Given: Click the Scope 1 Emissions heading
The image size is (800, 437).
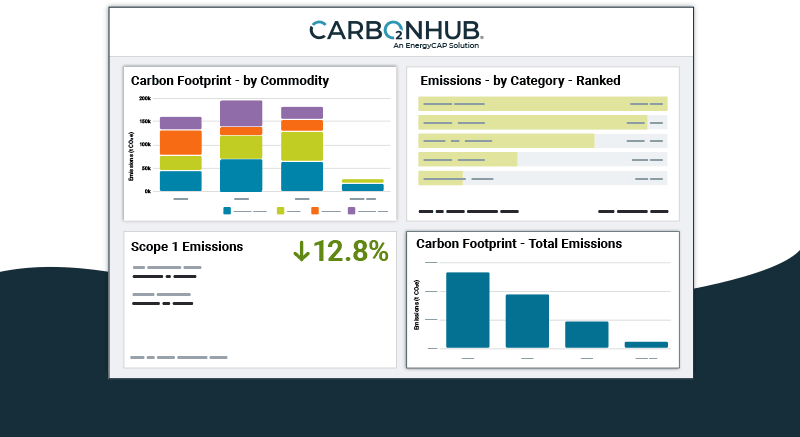Looking at the screenshot, I should 187,246.
